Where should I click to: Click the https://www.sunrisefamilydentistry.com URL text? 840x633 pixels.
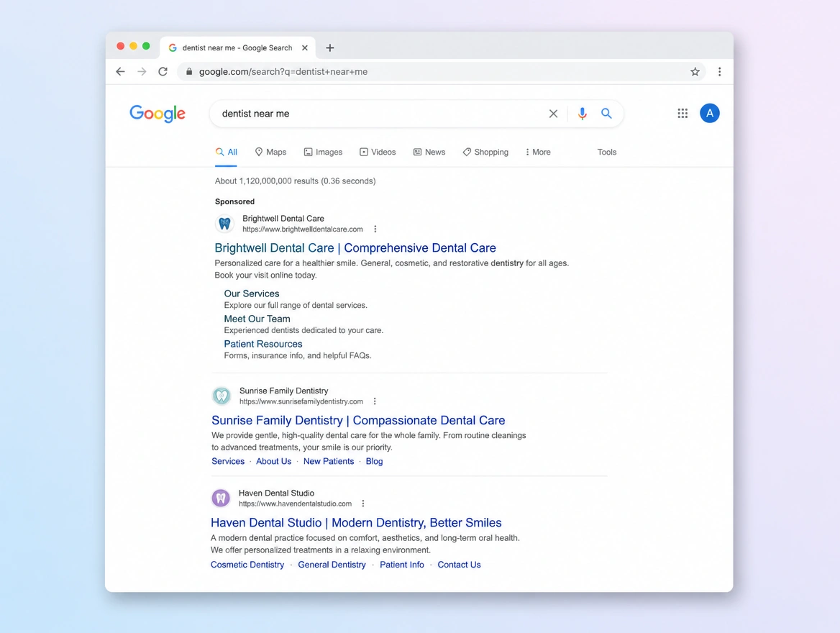coord(301,401)
